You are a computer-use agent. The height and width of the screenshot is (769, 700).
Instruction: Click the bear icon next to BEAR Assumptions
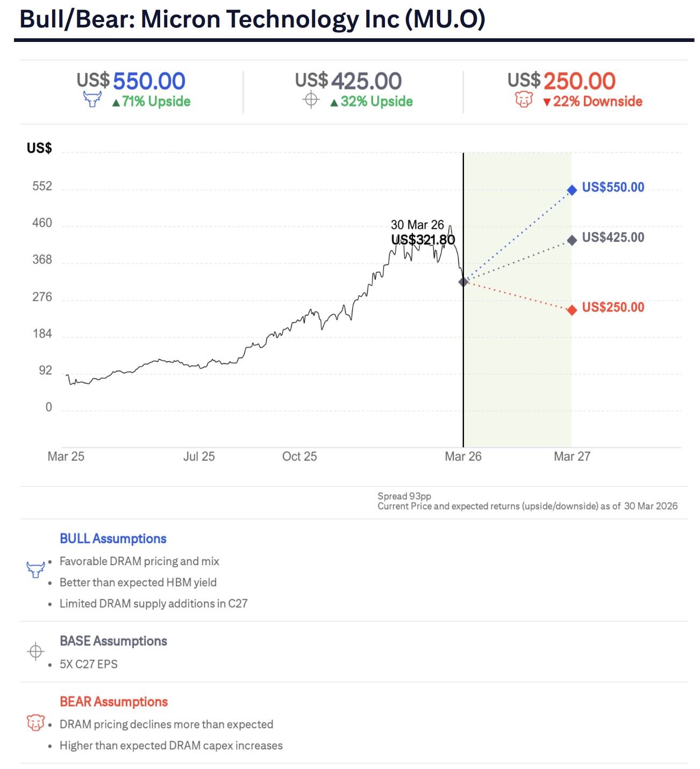[x=35, y=722]
